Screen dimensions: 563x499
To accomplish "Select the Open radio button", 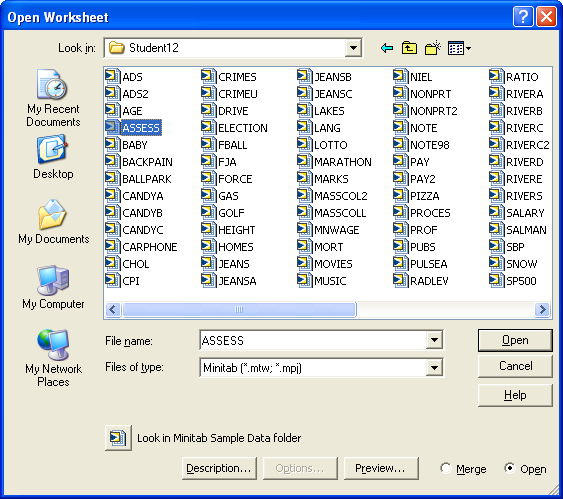I will click(510, 468).
